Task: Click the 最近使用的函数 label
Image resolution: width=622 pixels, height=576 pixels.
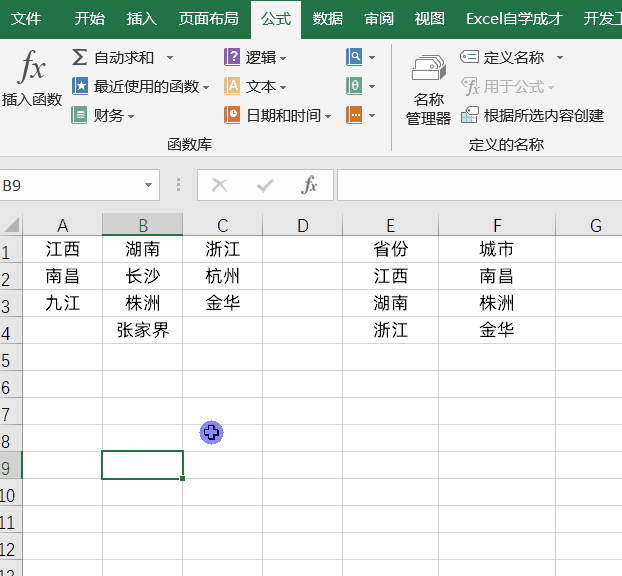Action: click(146, 86)
